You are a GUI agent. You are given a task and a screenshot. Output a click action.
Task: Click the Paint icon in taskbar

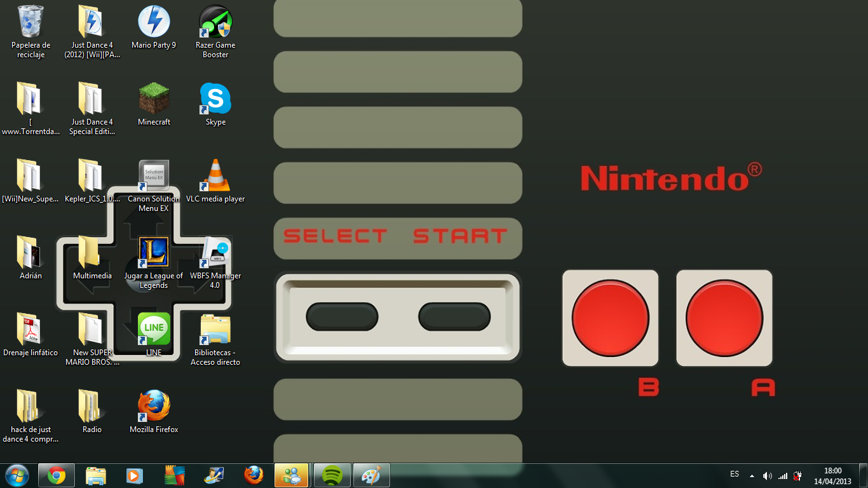pos(372,475)
